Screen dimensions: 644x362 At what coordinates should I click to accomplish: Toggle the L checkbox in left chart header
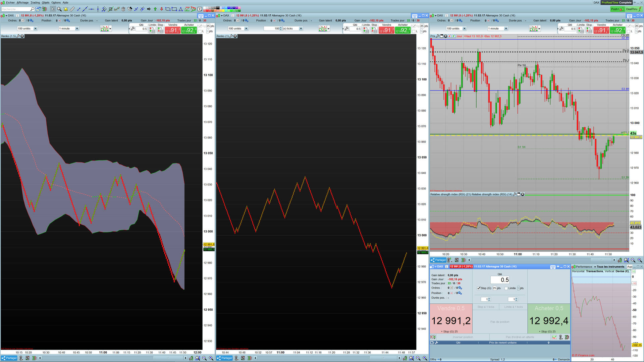click(200, 32)
